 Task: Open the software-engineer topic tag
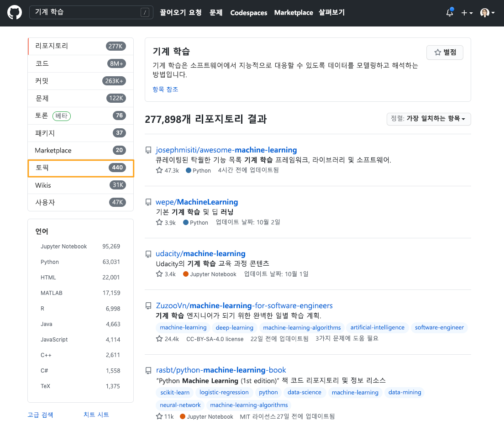[439, 327]
